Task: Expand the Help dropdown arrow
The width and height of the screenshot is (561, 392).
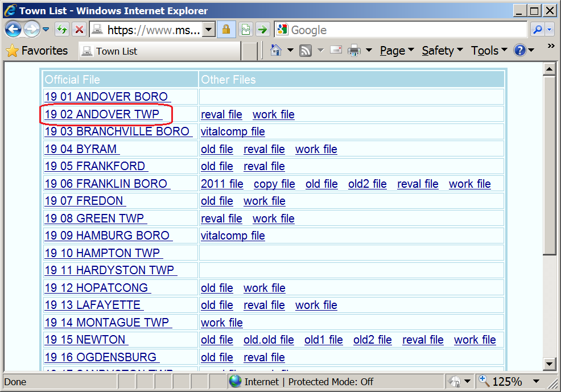Action: click(531, 51)
